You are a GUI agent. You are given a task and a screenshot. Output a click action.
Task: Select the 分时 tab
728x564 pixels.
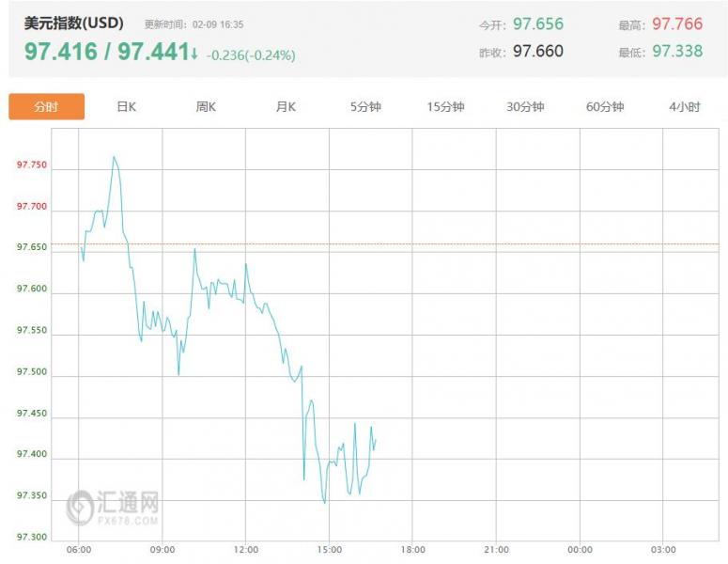coord(46,107)
